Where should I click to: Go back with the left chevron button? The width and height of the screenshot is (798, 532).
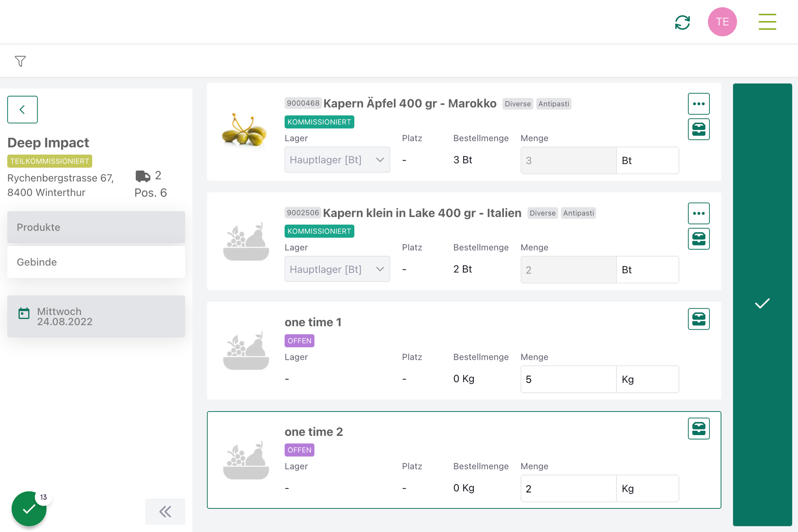tap(22, 109)
